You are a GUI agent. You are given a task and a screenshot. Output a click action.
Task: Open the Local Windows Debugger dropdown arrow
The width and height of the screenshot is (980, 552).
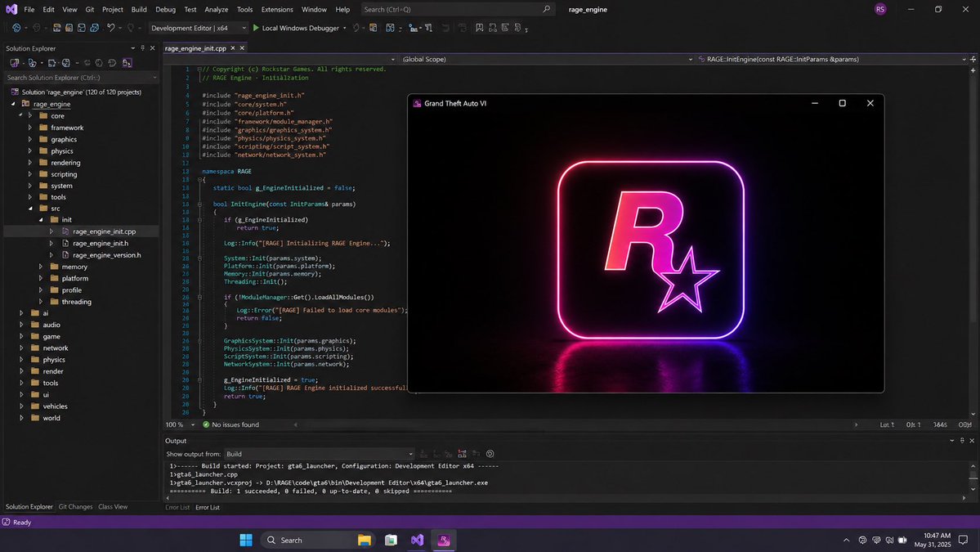click(x=344, y=28)
